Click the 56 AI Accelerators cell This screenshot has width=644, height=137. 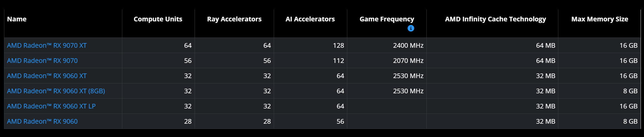click(x=340, y=122)
